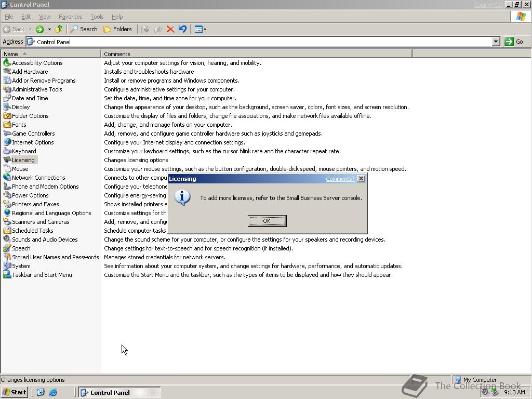Sort by the Comments column header

[257, 54]
